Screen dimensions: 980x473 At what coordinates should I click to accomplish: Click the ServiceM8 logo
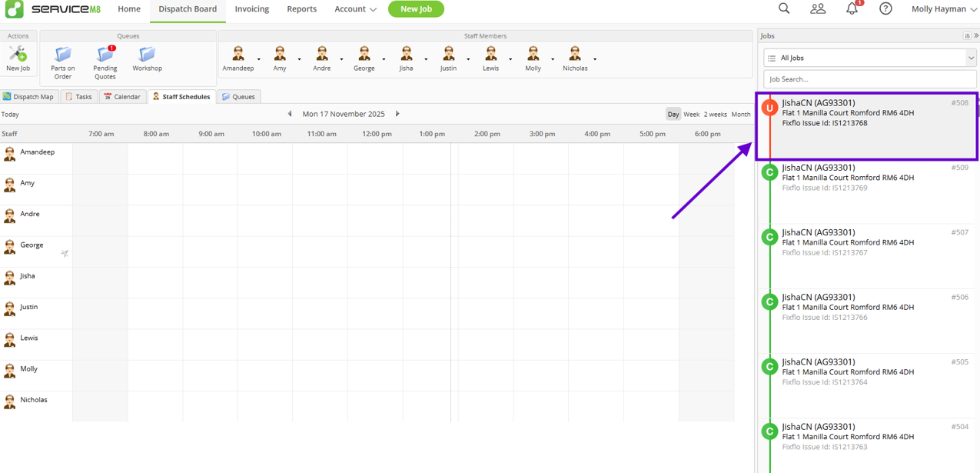pyautogui.click(x=53, y=9)
